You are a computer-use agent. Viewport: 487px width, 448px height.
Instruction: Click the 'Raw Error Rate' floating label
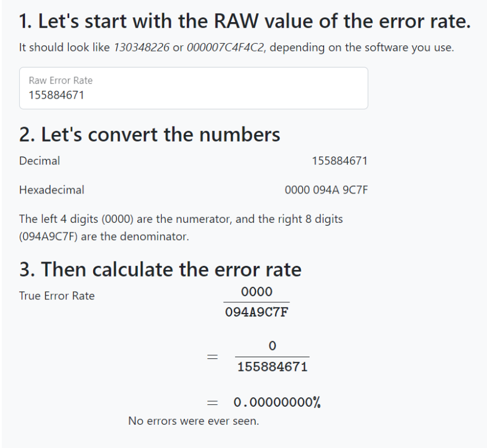[x=60, y=80]
